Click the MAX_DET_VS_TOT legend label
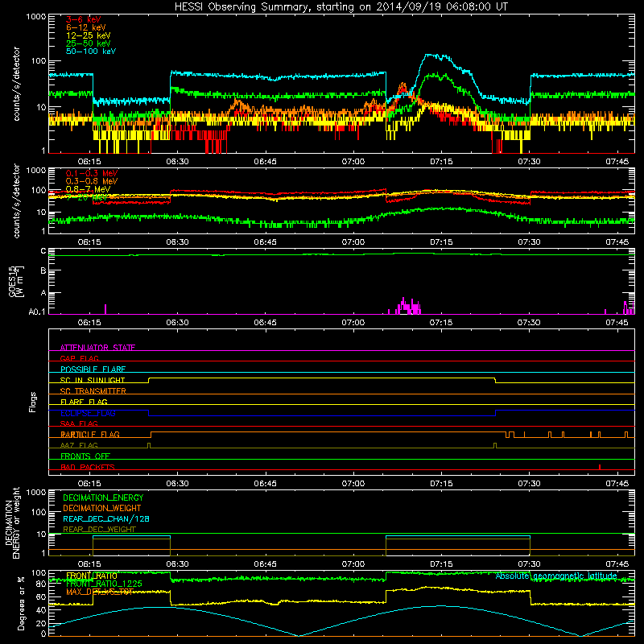Image resolution: width=644 pixels, height=644 pixels. pyautogui.click(x=99, y=592)
